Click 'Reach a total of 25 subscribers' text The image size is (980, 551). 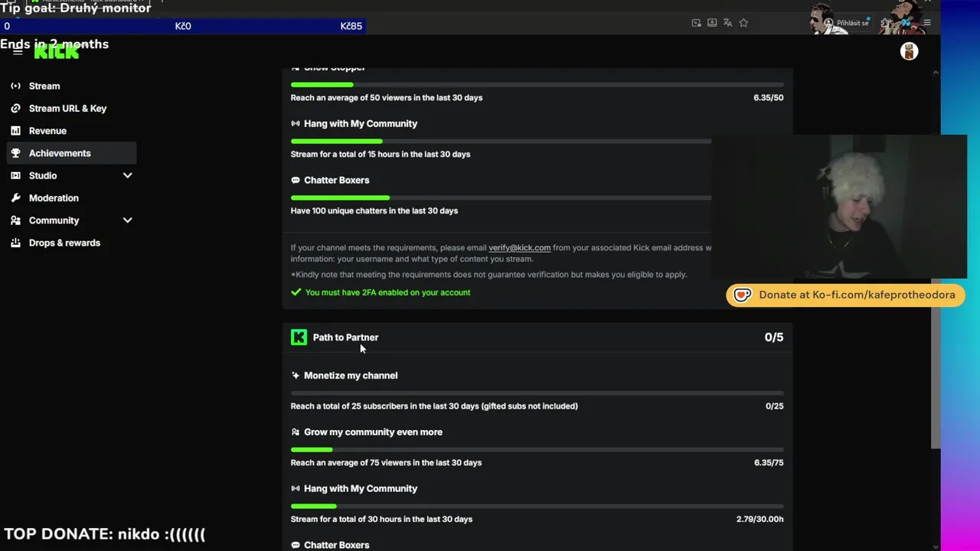pyautogui.click(x=434, y=406)
